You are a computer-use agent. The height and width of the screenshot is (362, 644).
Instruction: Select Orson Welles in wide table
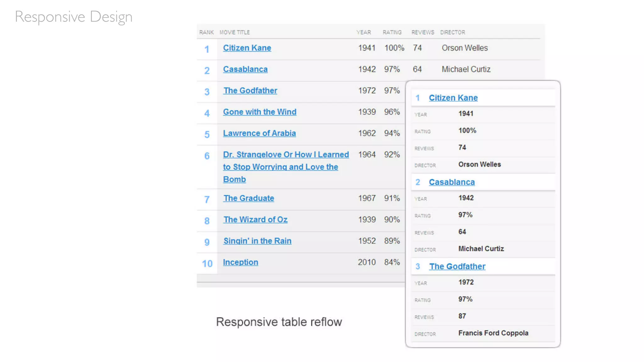point(465,48)
